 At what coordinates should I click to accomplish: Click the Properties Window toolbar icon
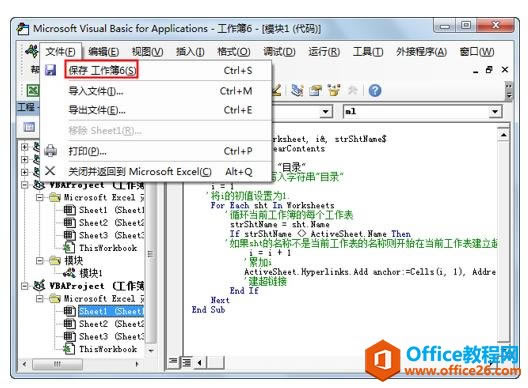(x=316, y=91)
